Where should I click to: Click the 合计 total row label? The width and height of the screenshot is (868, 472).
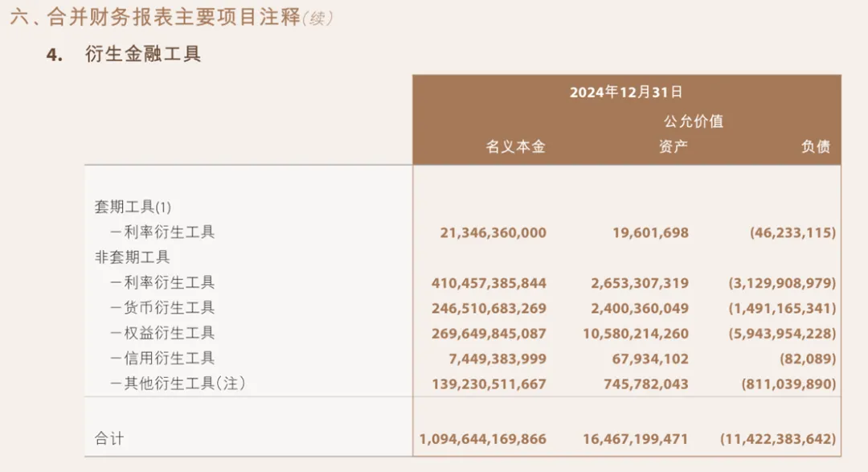pos(109,439)
